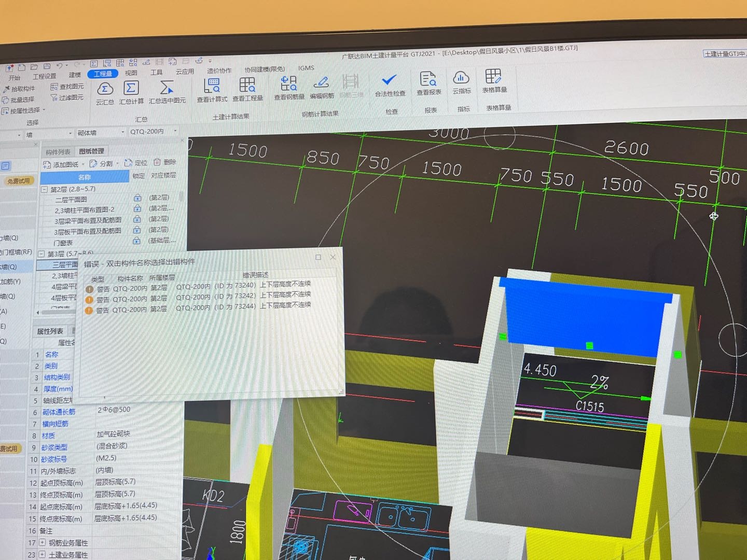Run 合法性检查 validity check

390,85
